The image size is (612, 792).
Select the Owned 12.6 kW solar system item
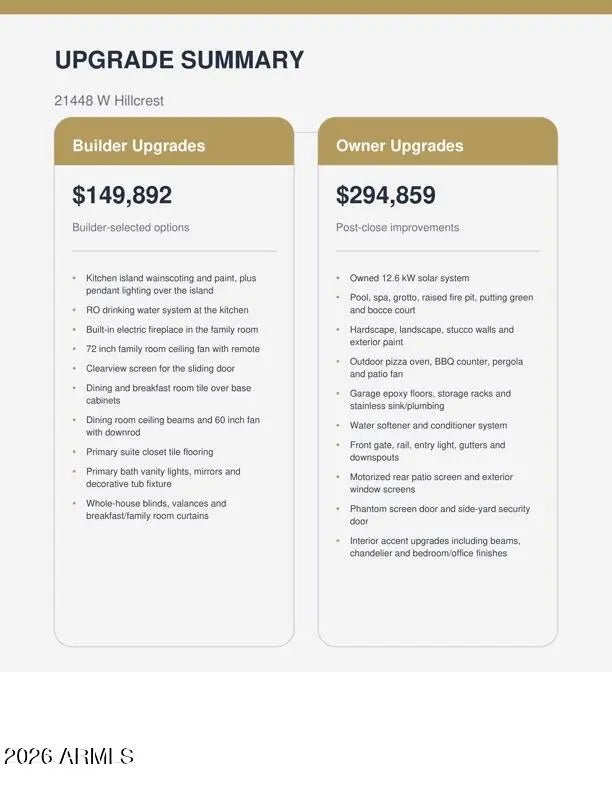[x=409, y=278]
